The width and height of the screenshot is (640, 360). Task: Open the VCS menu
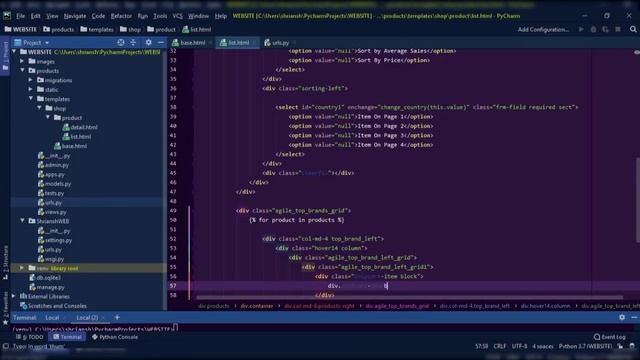point(178,16)
